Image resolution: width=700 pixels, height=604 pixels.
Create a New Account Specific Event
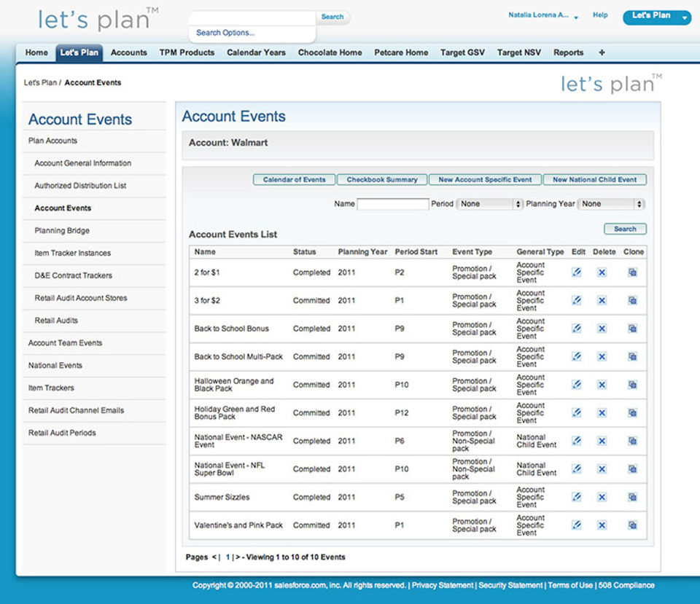point(485,180)
